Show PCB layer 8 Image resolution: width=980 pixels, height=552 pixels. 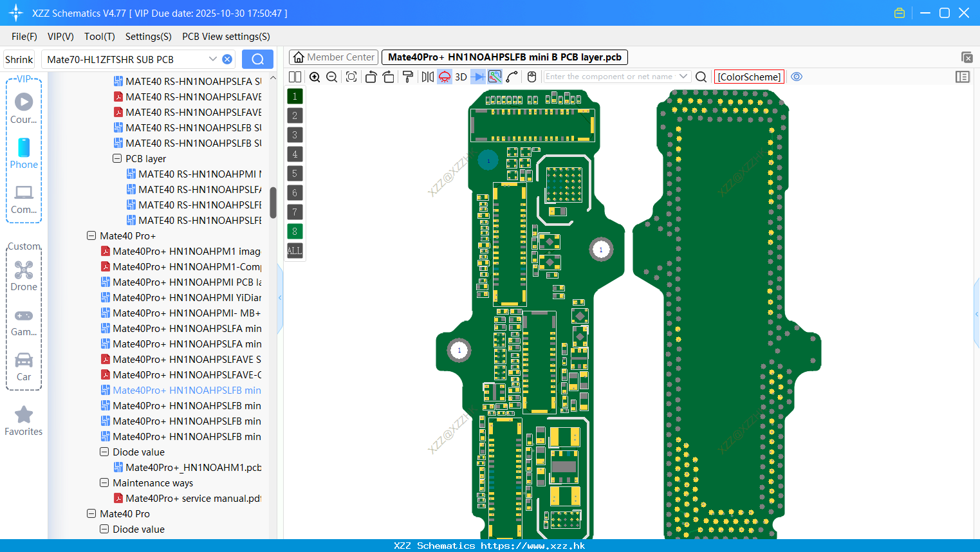coord(295,231)
